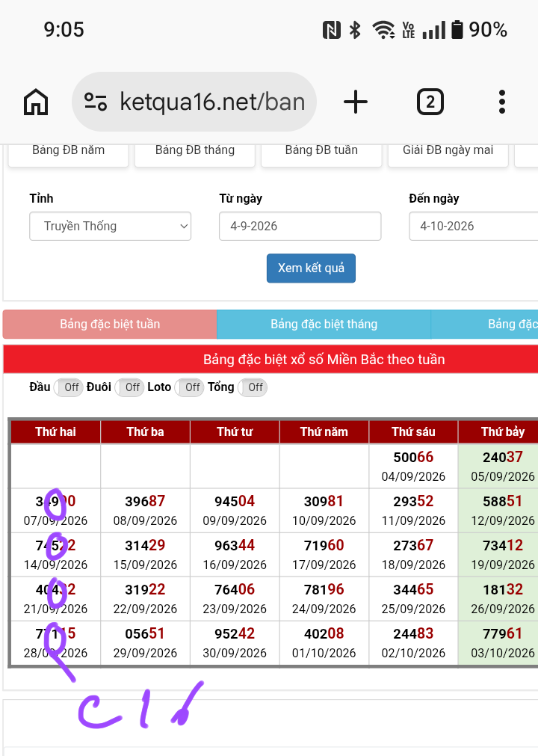538x756 pixels.
Task: Select Bảng đặc biệt tháng tab
Action: pos(324,324)
